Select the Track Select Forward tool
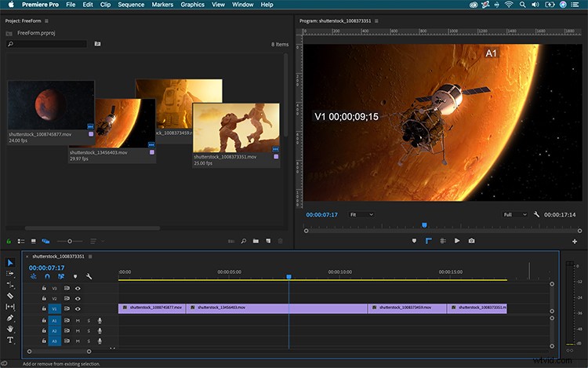This screenshot has width=588, height=368. tap(10, 274)
